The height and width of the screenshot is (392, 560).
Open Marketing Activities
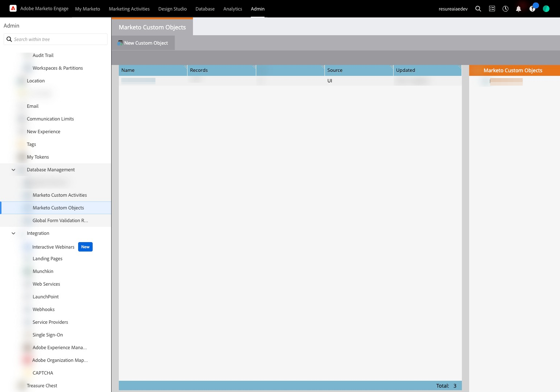pos(129,9)
